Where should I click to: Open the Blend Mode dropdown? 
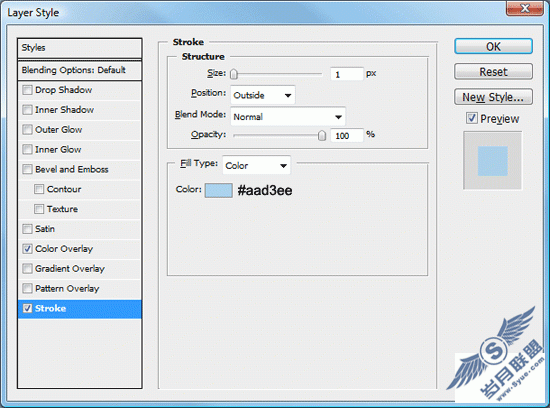pos(288,117)
